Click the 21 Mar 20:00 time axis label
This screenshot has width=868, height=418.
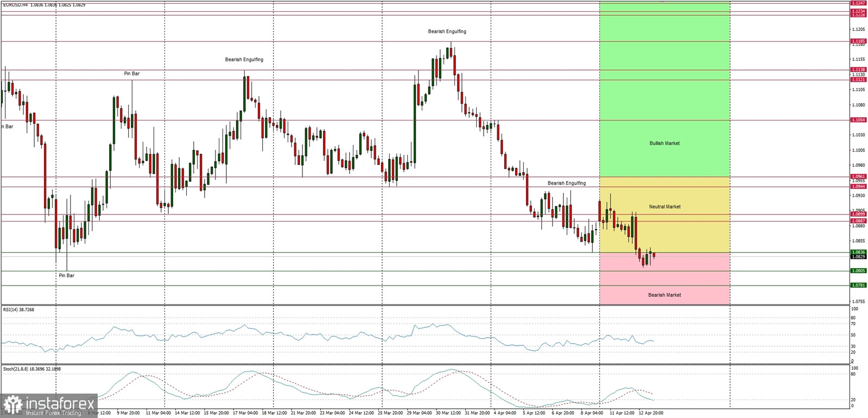coord(303,413)
